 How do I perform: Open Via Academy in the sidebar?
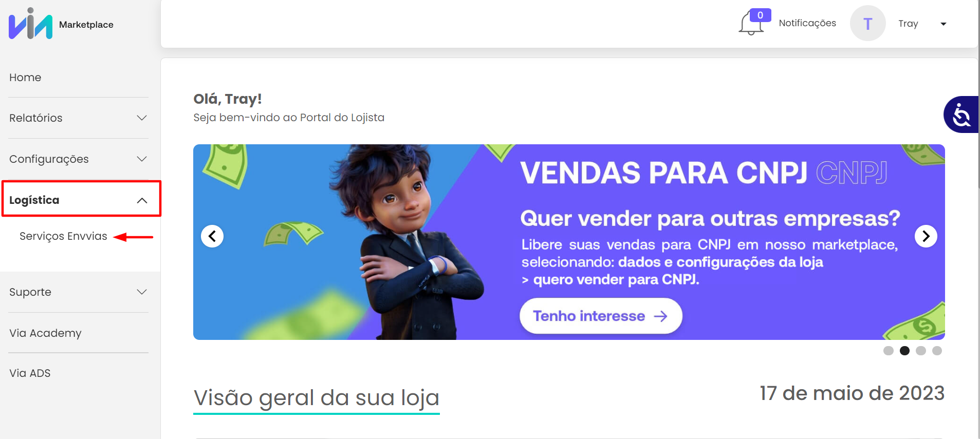[x=45, y=333]
